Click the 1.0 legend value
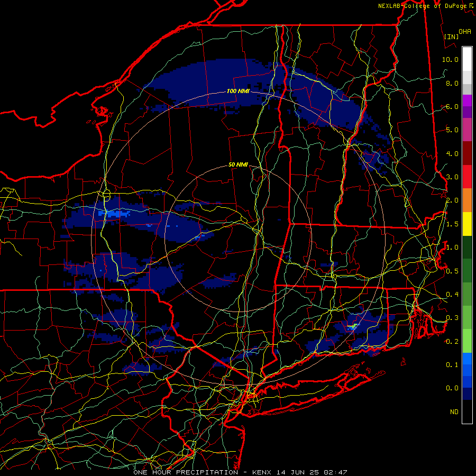 [x=452, y=248]
